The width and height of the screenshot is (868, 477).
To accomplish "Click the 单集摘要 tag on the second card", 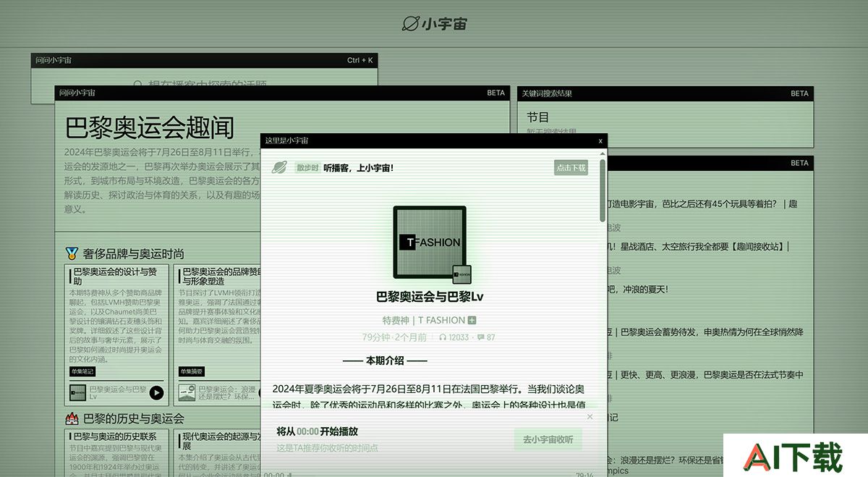I will coord(192,371).
